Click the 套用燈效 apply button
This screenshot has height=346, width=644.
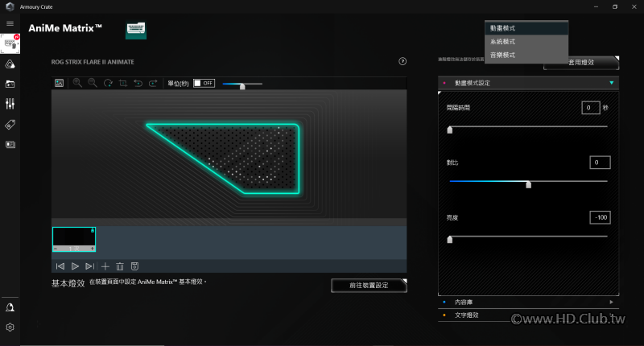coord(581,63)
